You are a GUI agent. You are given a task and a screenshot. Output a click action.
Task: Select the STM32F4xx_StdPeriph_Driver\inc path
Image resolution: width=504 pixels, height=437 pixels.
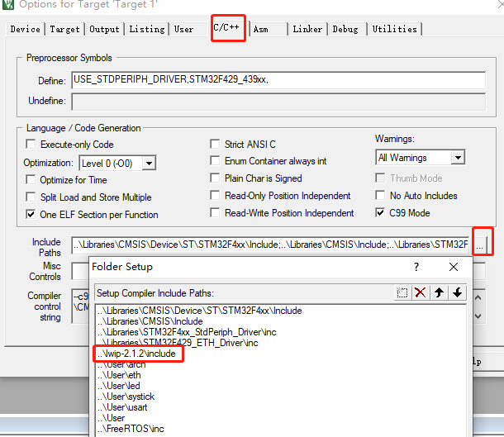click(281, 332)
